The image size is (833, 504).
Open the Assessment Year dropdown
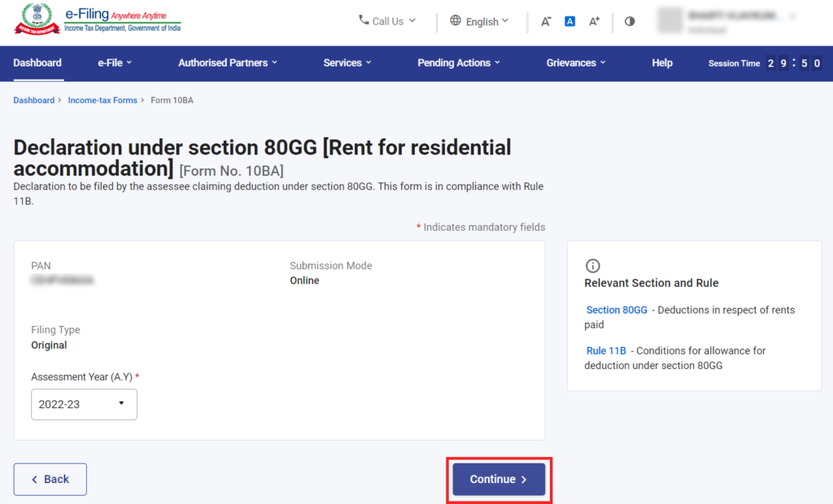click(x=84, y=404)
